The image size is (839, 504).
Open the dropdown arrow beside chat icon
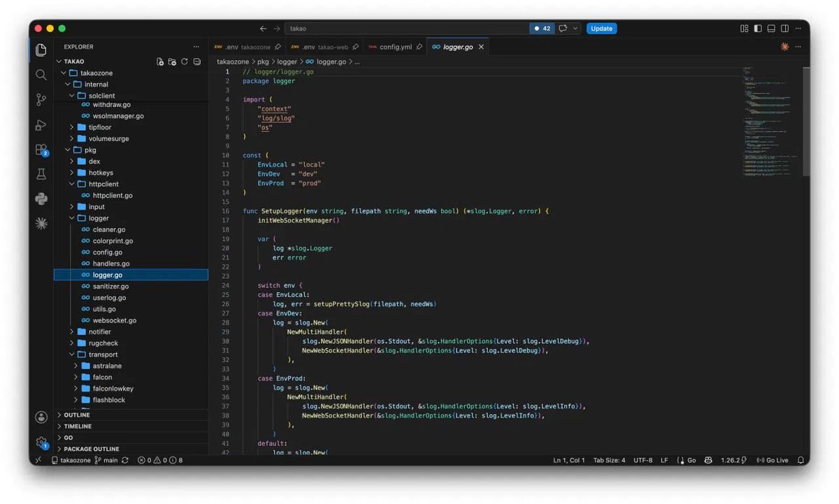575,29
